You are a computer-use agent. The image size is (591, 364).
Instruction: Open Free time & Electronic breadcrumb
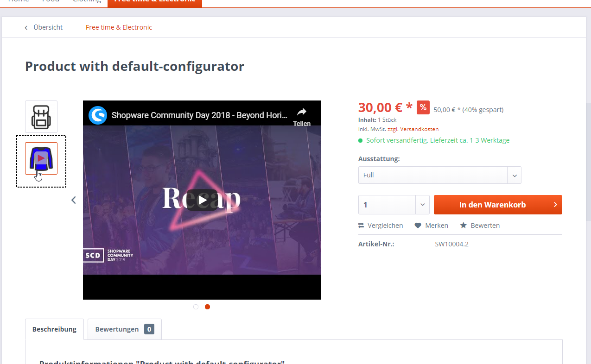pyautogui.click(x=119, y=27)
